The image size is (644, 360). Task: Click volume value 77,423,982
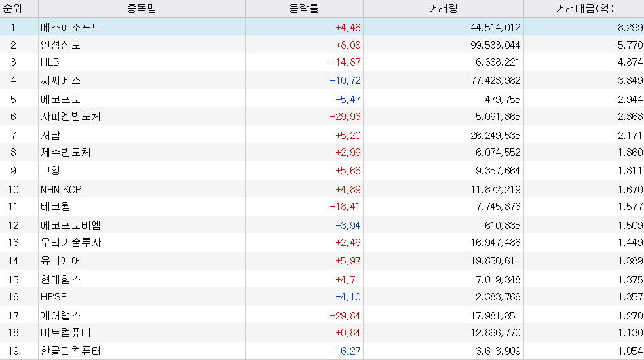point(495,81)
